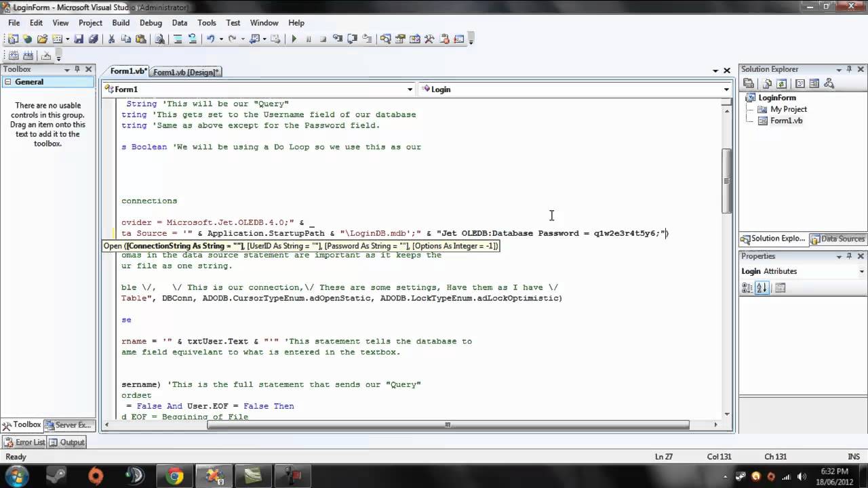Click the Properties icon in Solution Explorer toolbar
This screenshot has width=868, height=488.
pyautogui.click(x=749, y=83)
